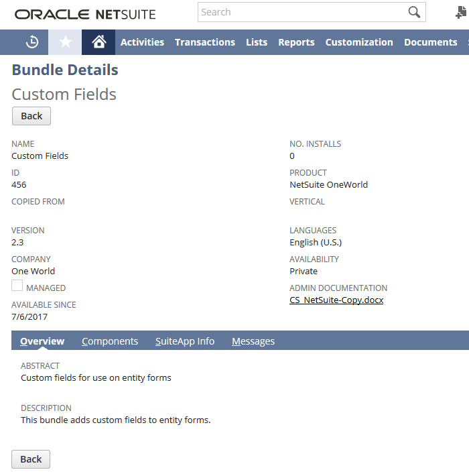The height and width of the screenshot is (476, 469).
Task: Select the availability value Private
Action: pyautogui.click(x=304, y=271)
